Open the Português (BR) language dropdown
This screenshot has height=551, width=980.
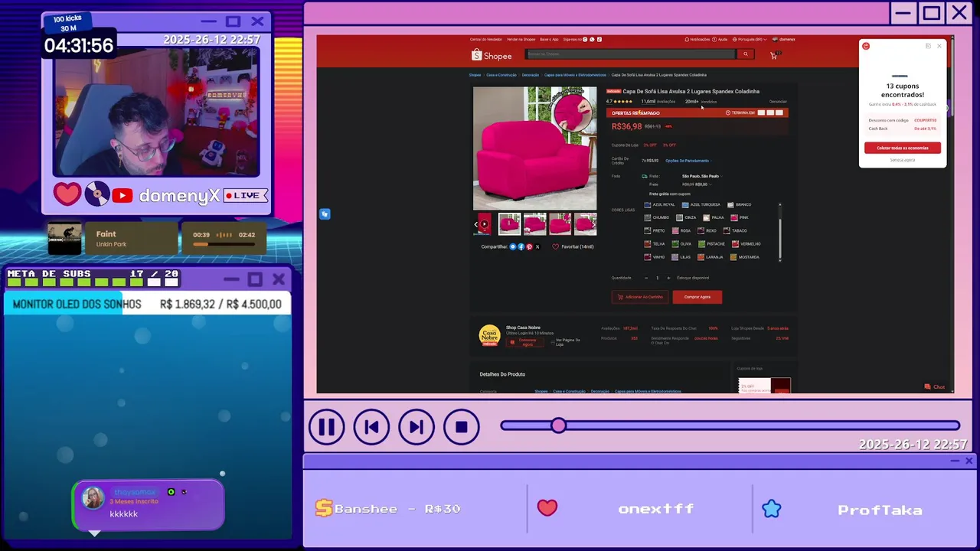[750, 39]
